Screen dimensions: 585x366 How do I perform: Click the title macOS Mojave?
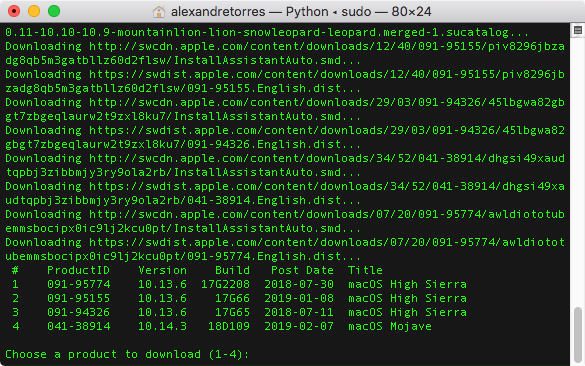[390, 326]
